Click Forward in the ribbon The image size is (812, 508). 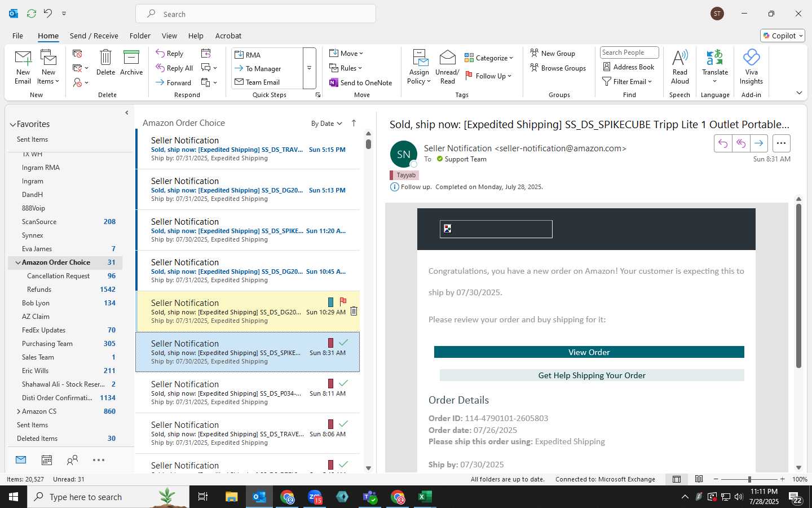(174, 82)
